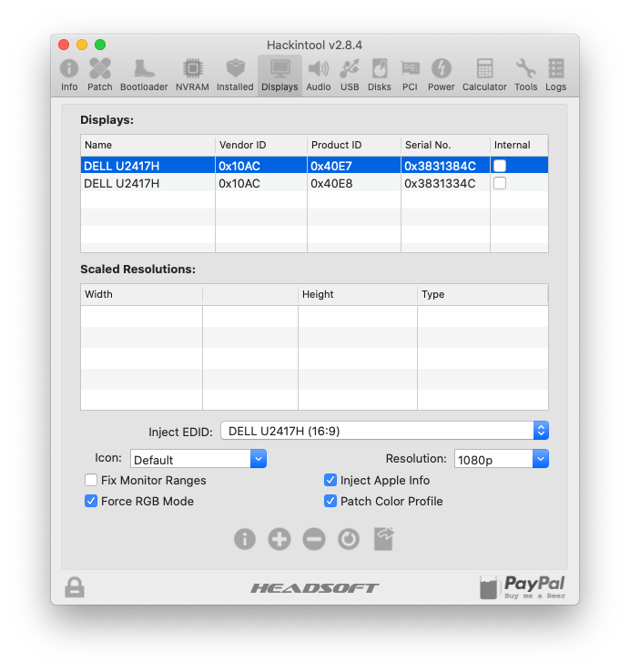Open the Disks tab
This screenshot has width=630, height=672.
click(x=380, y=75)
